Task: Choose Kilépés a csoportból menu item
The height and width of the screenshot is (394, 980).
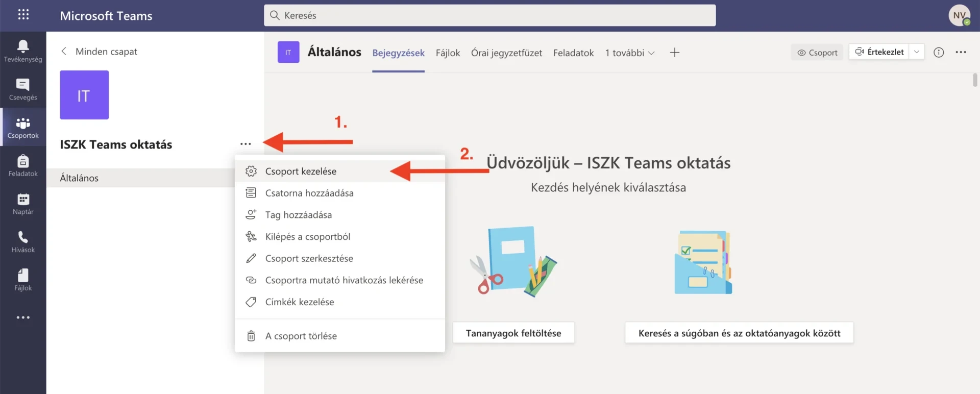Action: click(340, 236)
